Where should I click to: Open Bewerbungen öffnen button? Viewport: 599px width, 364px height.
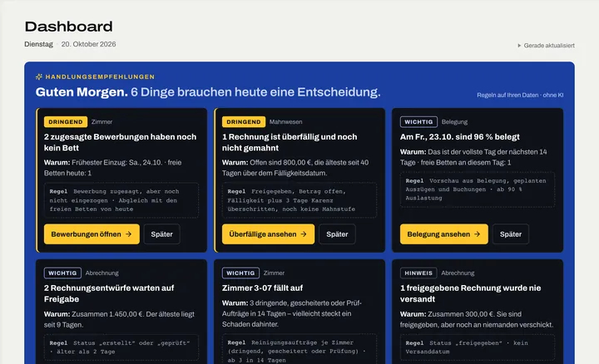coord(92,234)
